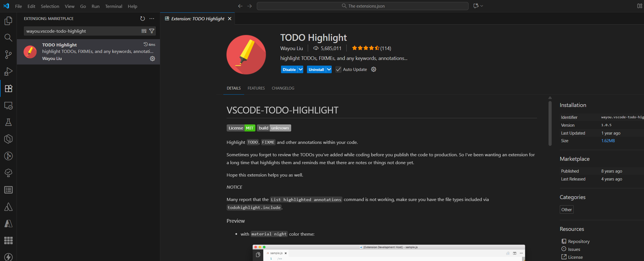
Task: Open the Terminal menu
Action: click(x=113, y=6)
